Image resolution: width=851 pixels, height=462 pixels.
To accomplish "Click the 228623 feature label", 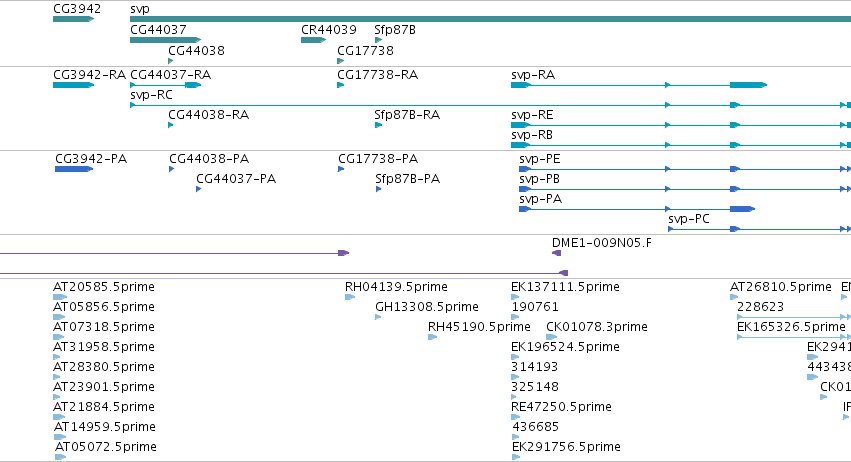I will pos(760,307).
